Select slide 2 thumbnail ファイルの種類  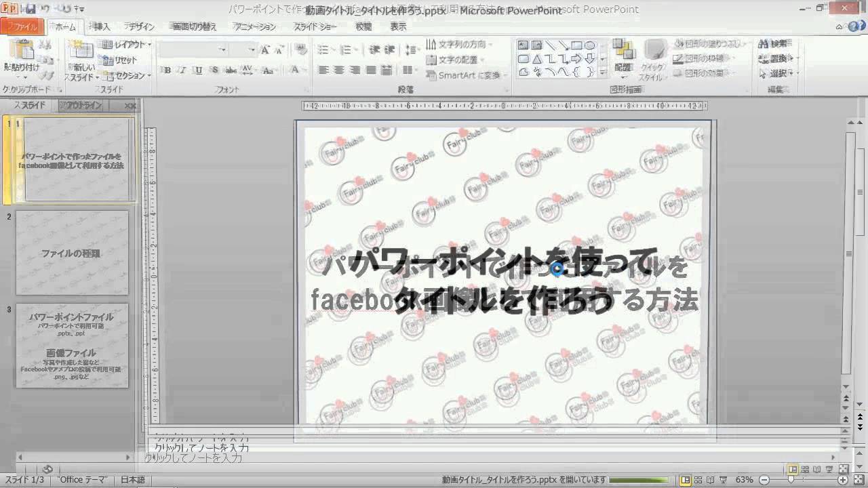click(72, 252)
